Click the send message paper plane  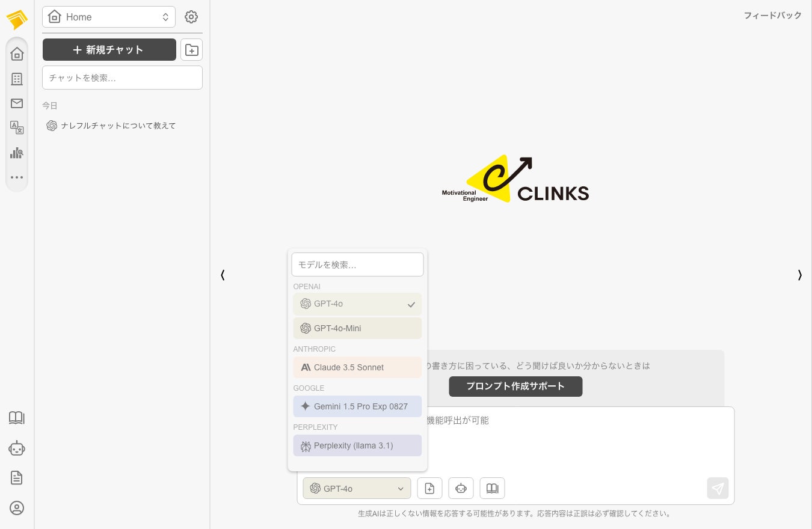718,488
